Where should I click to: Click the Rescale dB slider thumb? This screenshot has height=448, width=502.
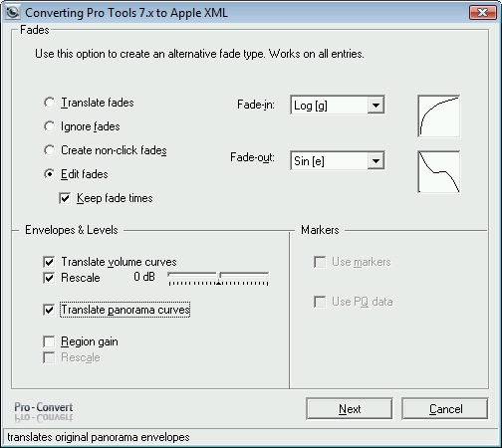click(x=218, y=278)
